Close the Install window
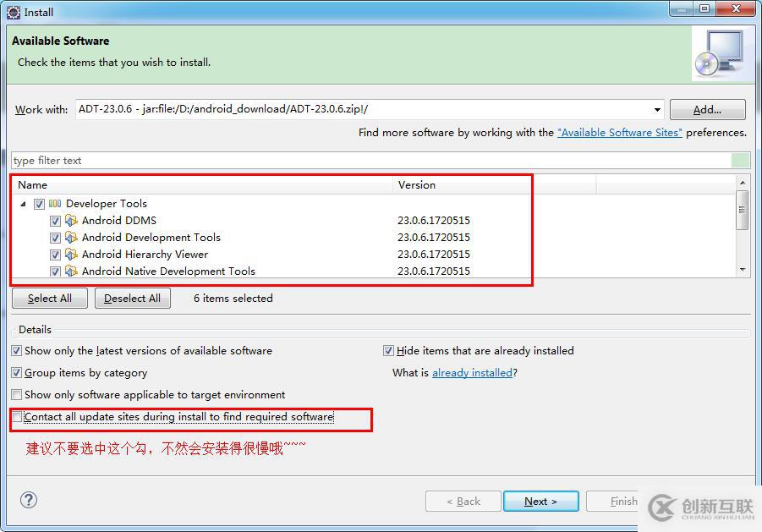Image resolution: width=762 pixels, height=532 pixels. click(x=736, y=8)
